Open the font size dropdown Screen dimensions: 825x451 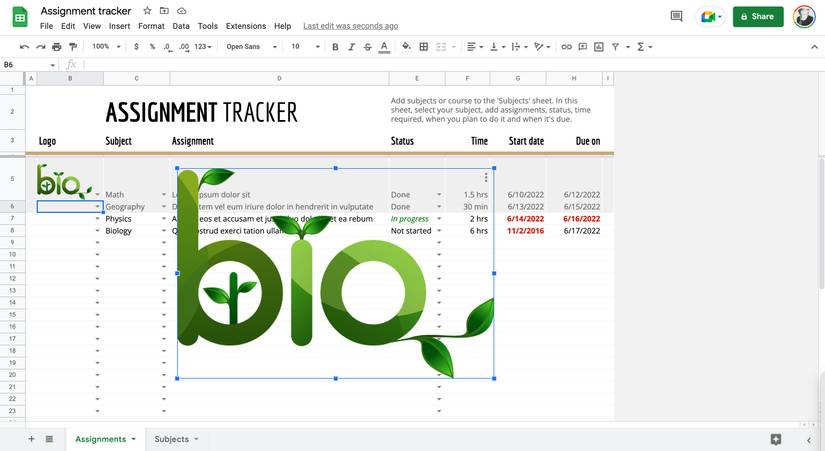[x=305, y=47]
